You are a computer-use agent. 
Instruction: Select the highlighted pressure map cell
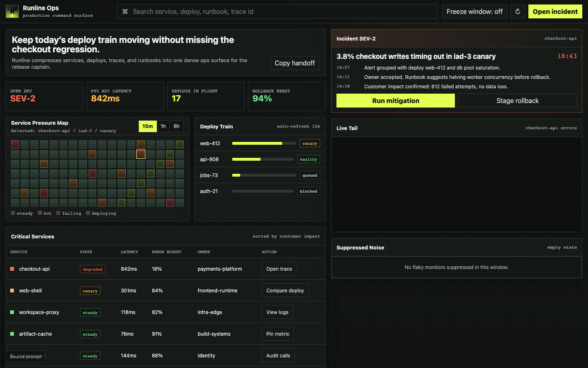[x=141, y=154]
